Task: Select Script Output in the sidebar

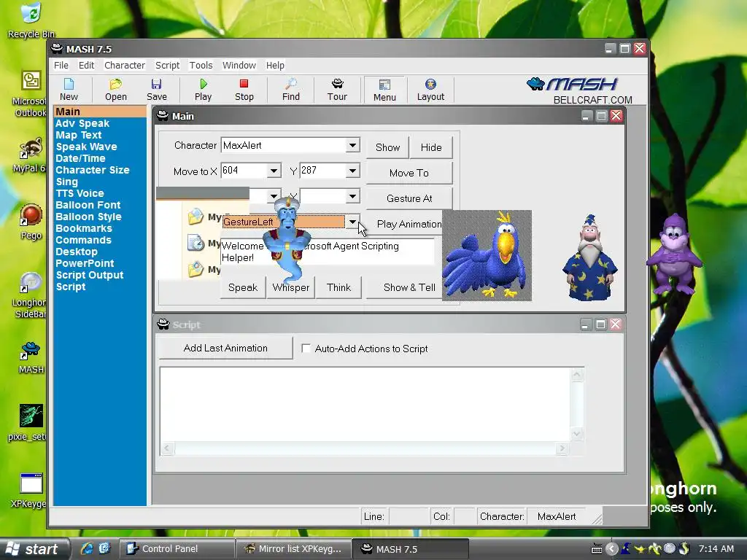Action: (90, 275)
